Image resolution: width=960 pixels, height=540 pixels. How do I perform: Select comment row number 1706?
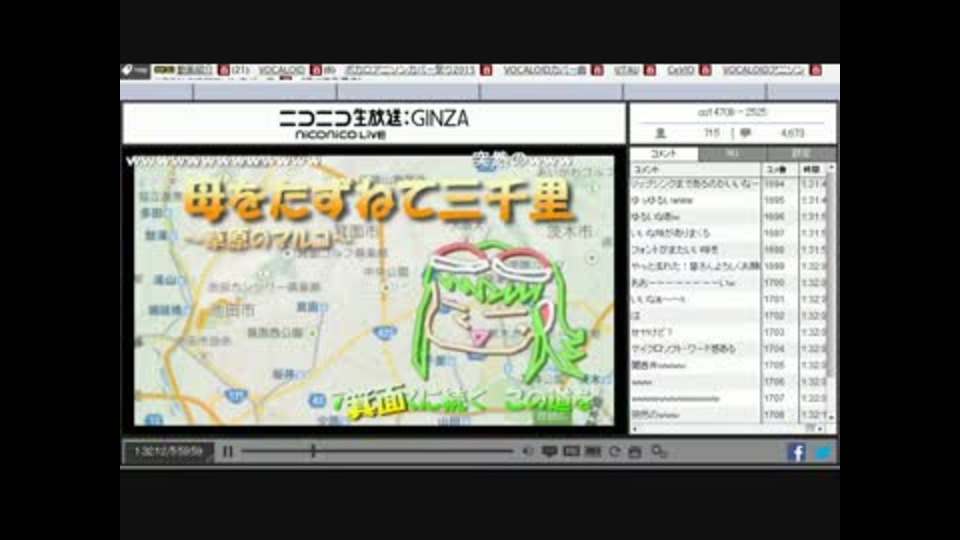click(729, 382)
